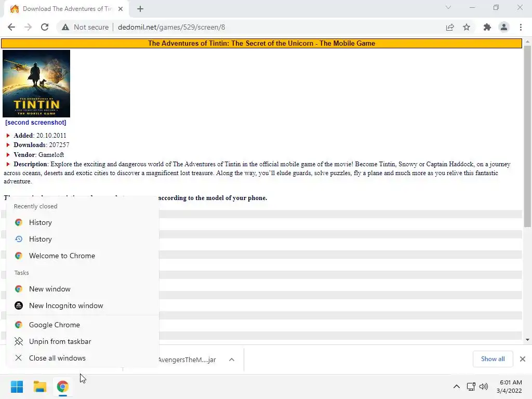Click the Downloads: 207257 text
The height and width of the screenshot is (399, 532).
click(x=42, y=145)
